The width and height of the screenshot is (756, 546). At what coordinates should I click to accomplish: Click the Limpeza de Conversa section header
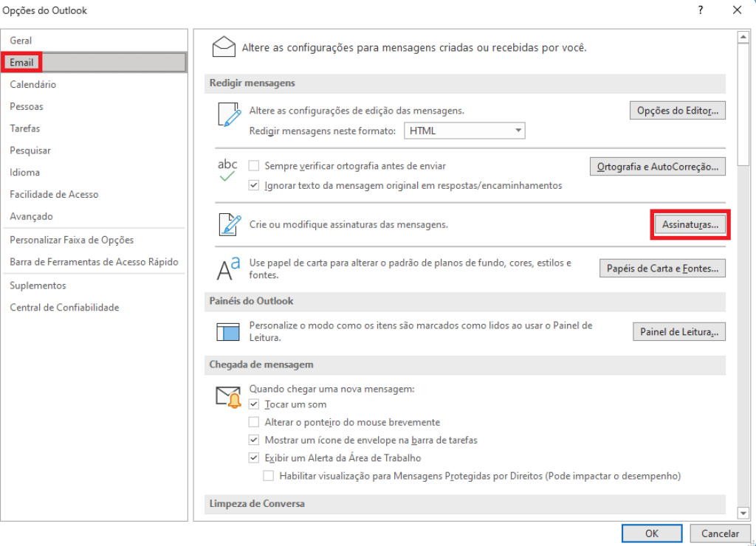pos(465,504)
